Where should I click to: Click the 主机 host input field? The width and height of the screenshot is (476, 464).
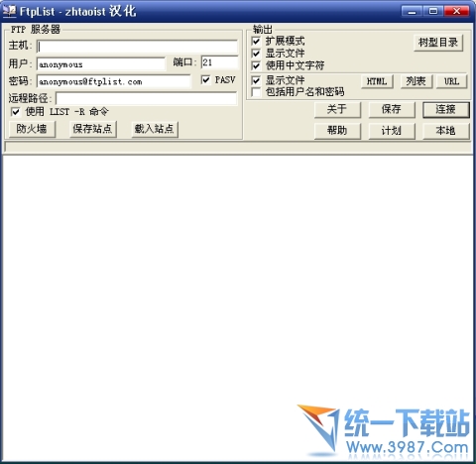pos(137,47)
